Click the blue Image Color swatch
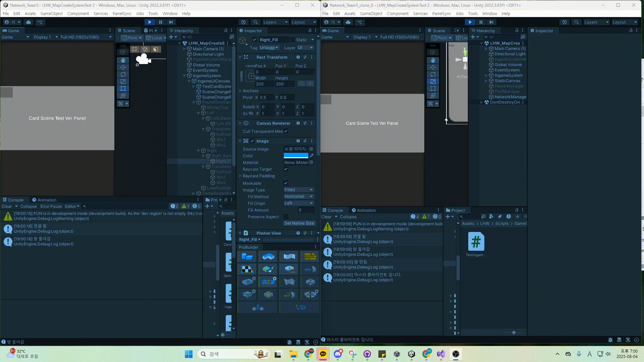Screen dimensions: 644x362 point(296,156)
